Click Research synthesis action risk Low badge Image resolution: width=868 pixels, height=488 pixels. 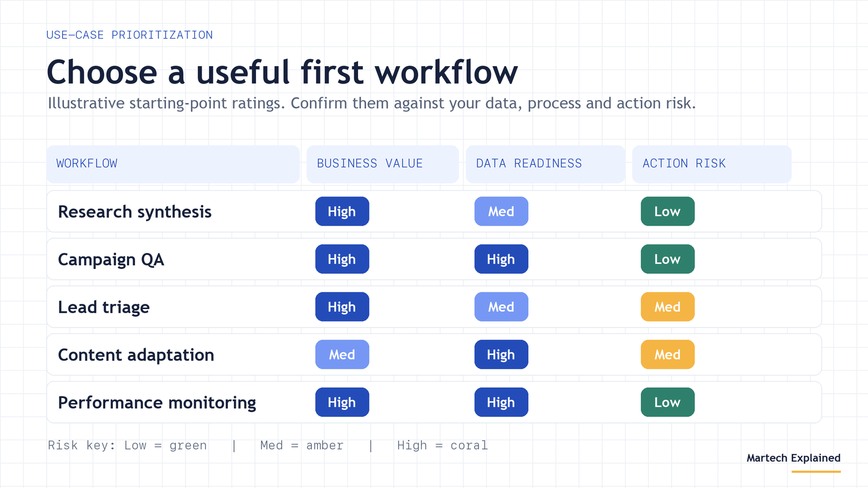coord(668,211)
